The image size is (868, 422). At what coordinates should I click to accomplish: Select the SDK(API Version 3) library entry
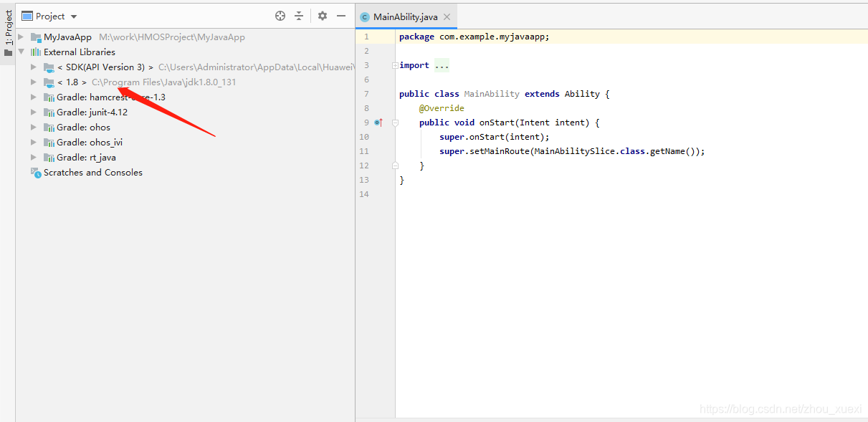coord(104,67)
